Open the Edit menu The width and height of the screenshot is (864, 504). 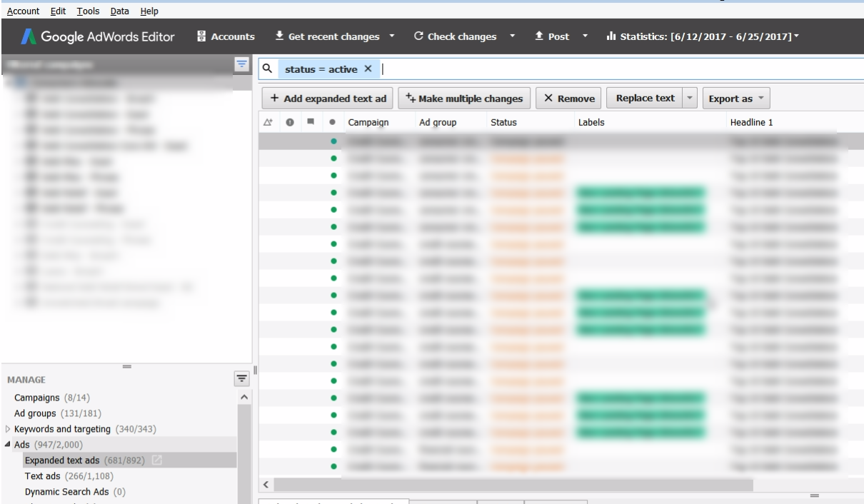59,11
